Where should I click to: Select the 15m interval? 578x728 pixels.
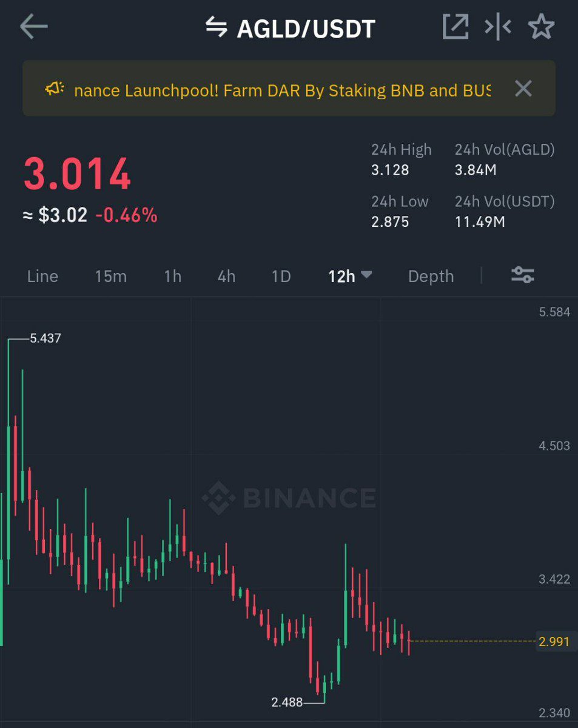click(110, 277)
